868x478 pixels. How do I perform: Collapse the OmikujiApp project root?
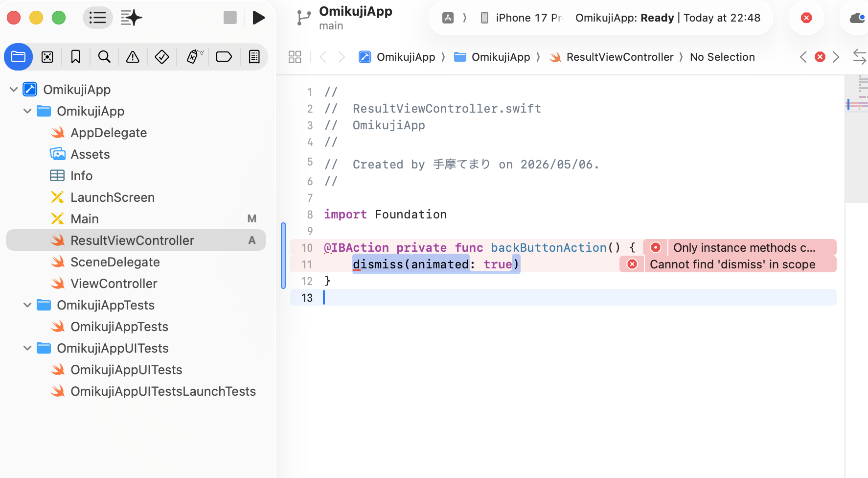[x=14, y=89]
